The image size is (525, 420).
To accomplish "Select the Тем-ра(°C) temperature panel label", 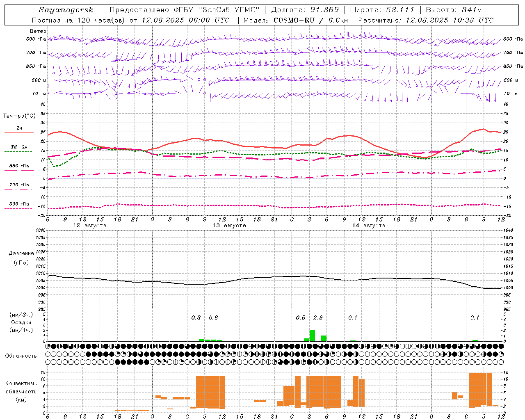I will click(x=19, y=116).
